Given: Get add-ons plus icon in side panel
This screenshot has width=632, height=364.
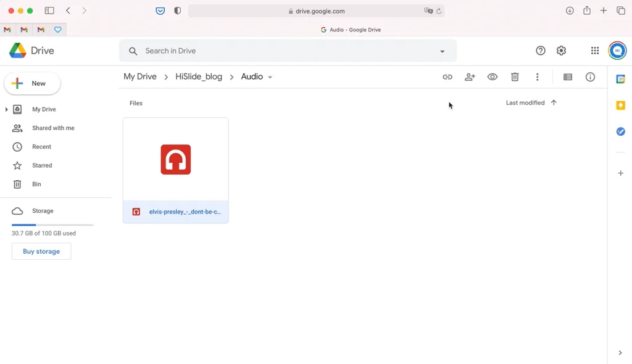Looking at the screenshot, I should (x=621, y=173).
